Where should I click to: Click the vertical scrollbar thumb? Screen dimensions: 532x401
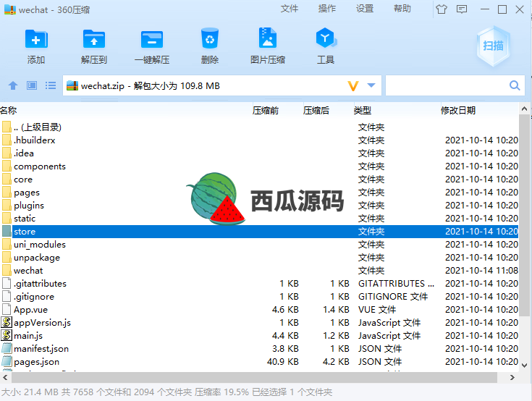coord(524,216)
